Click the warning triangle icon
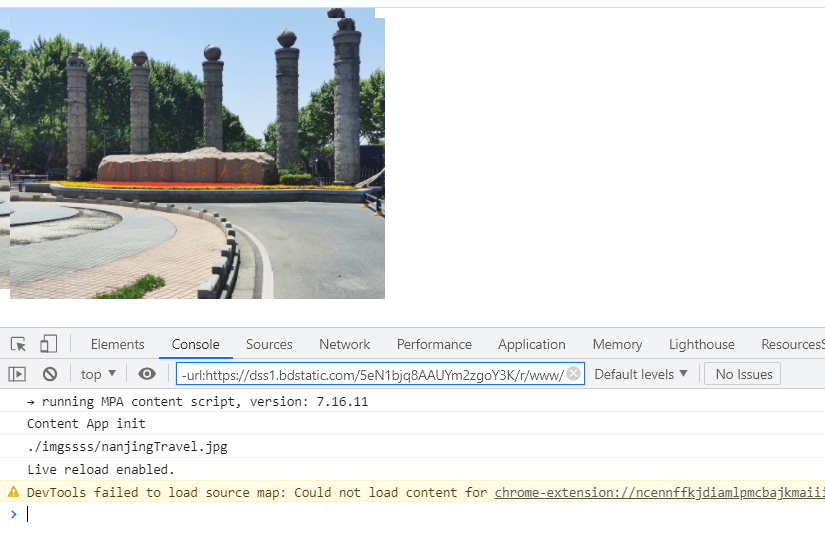Viewport: 825px width, 535px height. click(13, 492)
